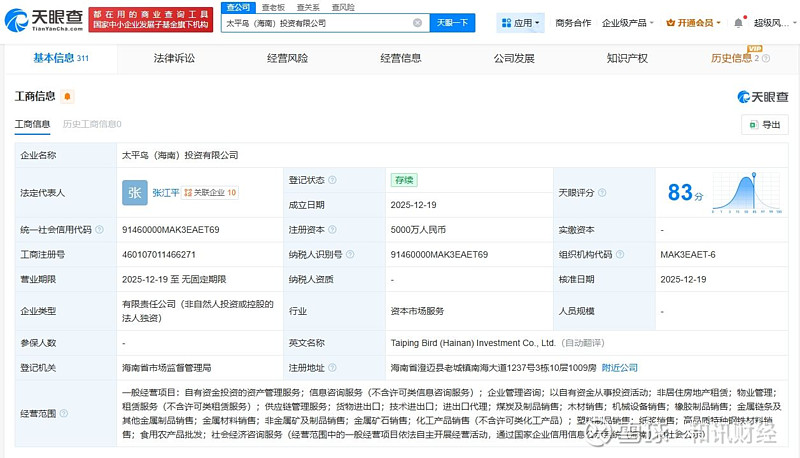Click the 导出 export button
Viewport: 800px width, 458px height.
(x=764, y=125)
